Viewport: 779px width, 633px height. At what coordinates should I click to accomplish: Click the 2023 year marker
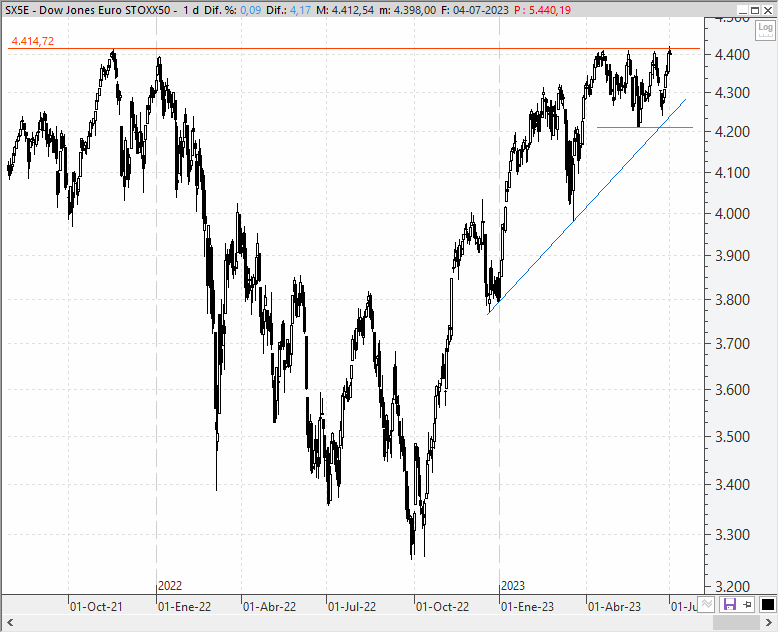tap(513, 586)
